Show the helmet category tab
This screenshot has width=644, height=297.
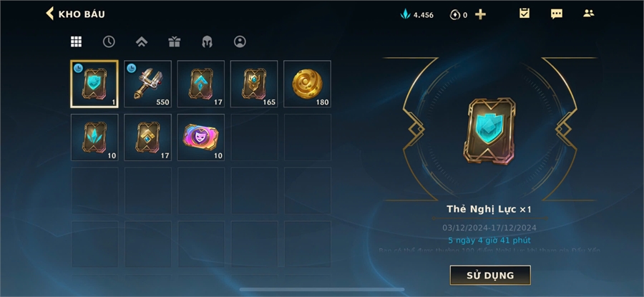coord(207,42)
